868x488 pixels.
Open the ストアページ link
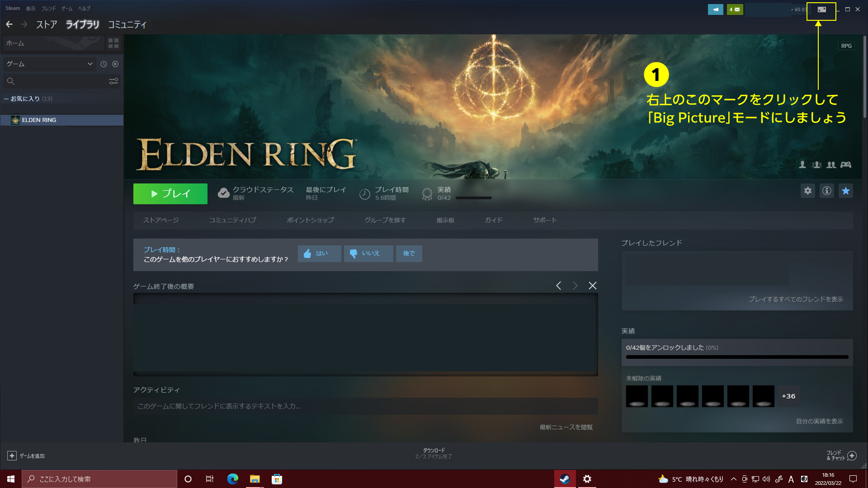(161, 220)
